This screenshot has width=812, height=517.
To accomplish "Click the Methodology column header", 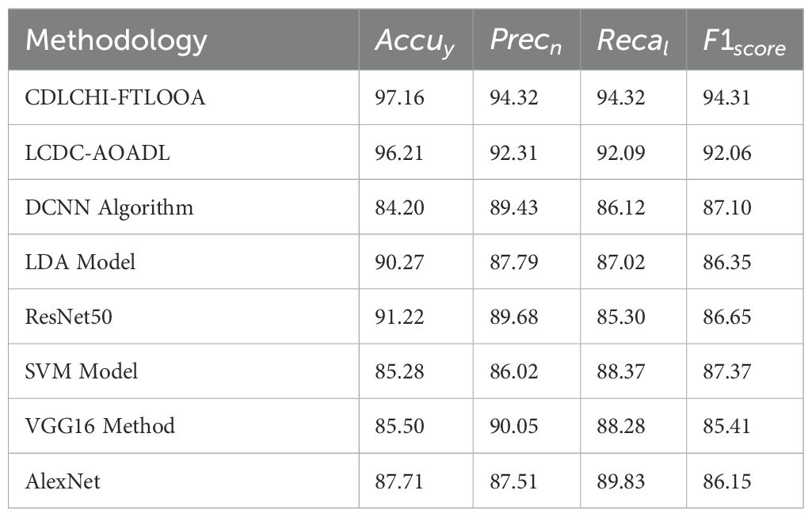I will 116,40.
